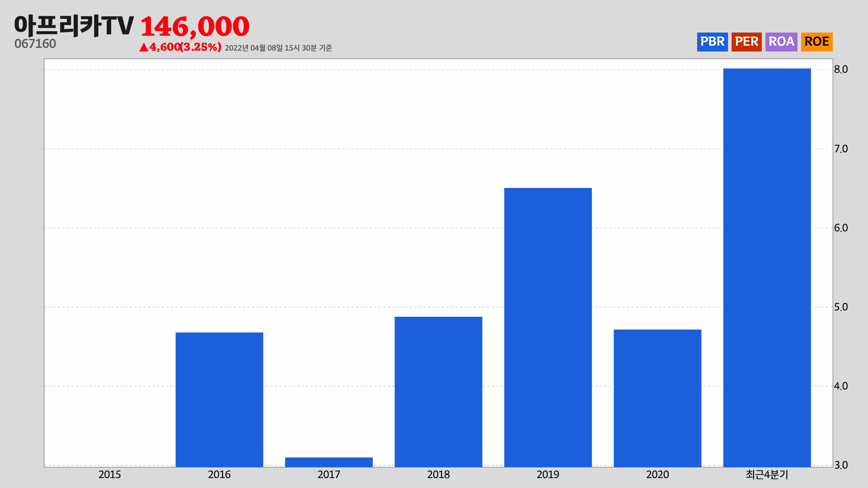This screenshot has height=488, width=868.
Task: Select the PER legend button
Action: (746, 42)
